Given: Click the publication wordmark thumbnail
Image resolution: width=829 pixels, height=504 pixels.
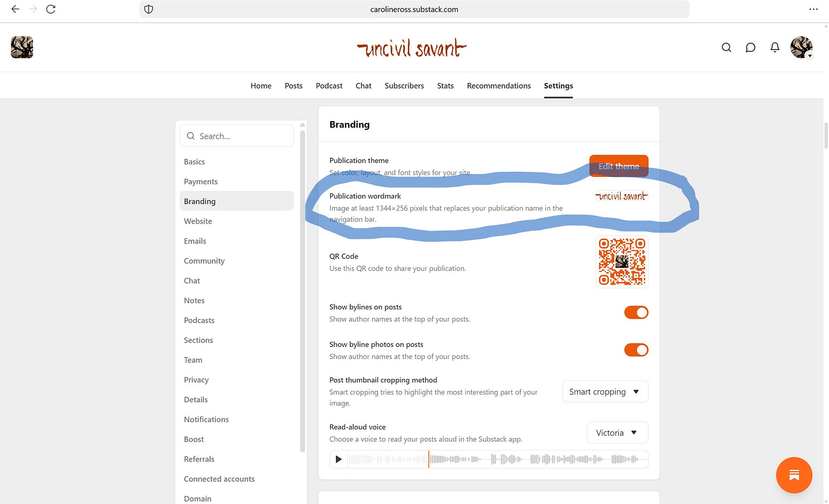Looking at the screenshot, I should click(x=622, y=196).
